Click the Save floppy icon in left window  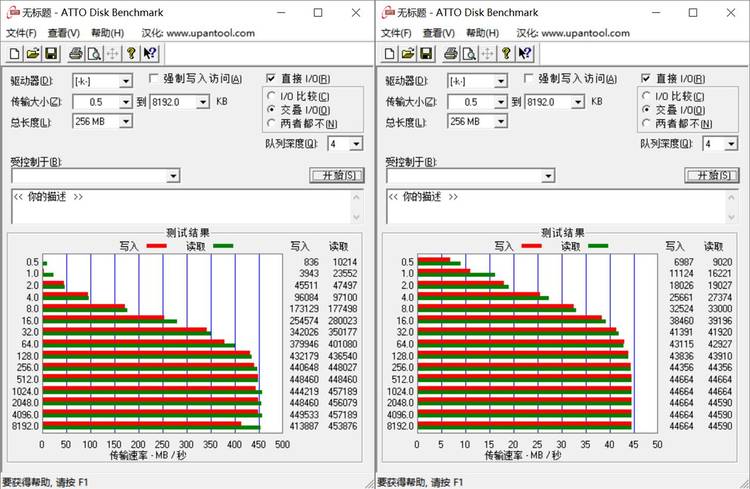click(x=50, y=53)
